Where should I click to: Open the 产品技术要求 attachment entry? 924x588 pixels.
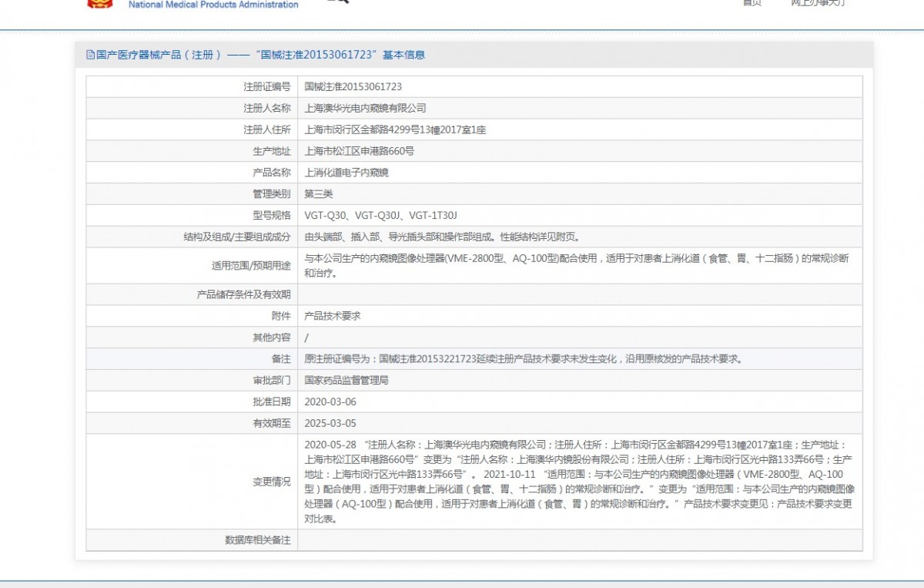pyautogui.click(x=333, y=316)
